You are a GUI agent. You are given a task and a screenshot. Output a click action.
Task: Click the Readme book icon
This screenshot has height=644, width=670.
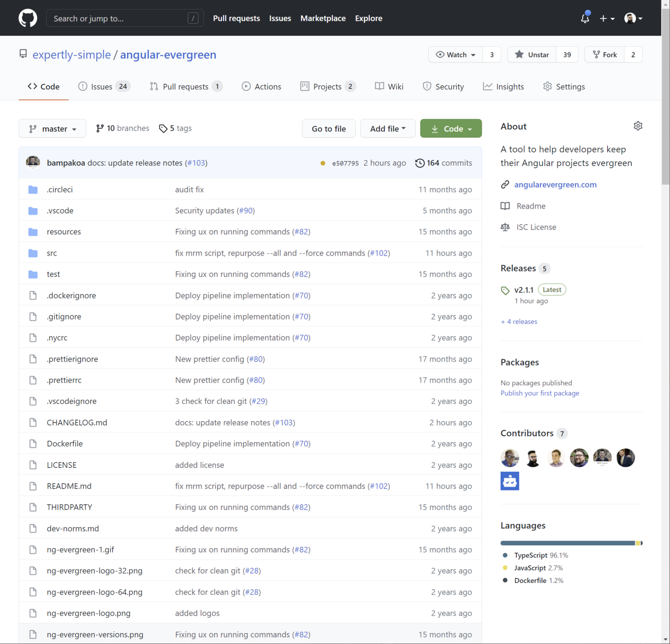tap(505, 206)
